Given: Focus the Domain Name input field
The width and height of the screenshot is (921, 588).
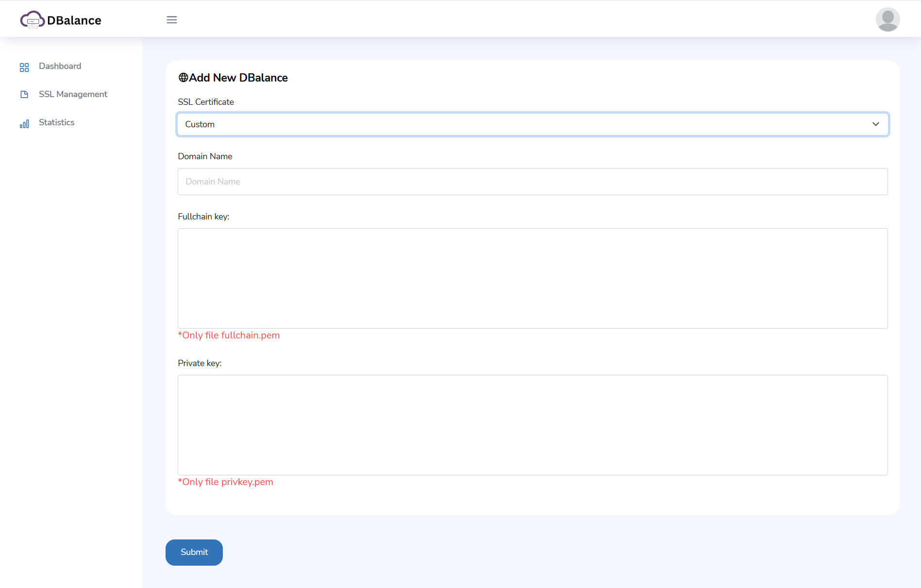Looking at the screenshot, I should pos(532,182).
